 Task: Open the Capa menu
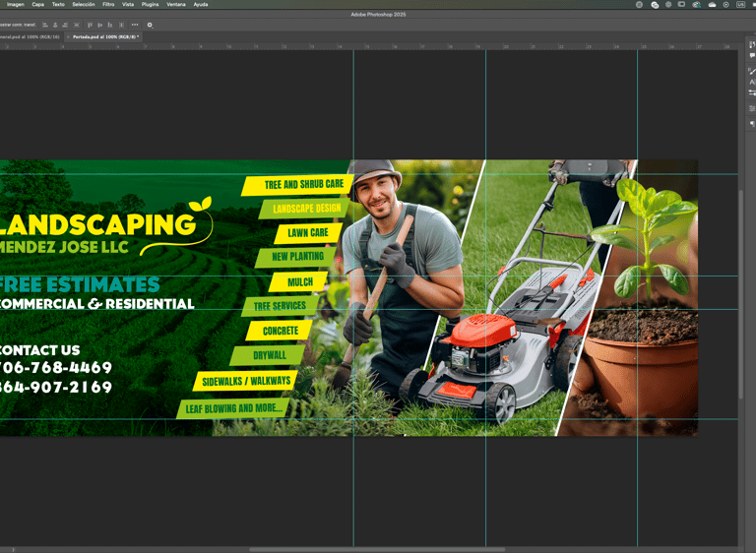tap(37, 4)
